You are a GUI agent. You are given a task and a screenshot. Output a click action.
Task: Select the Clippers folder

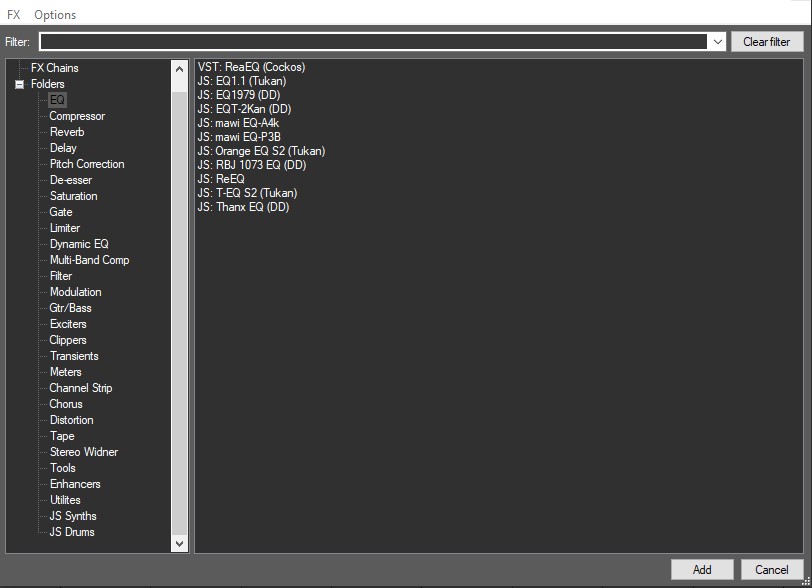click(x=67, y=340)
